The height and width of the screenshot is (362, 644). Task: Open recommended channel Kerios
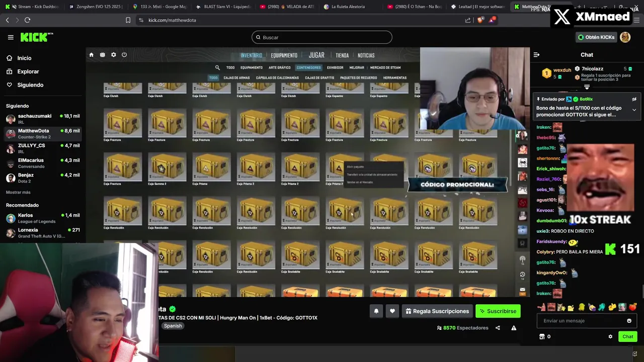point(42,218)
